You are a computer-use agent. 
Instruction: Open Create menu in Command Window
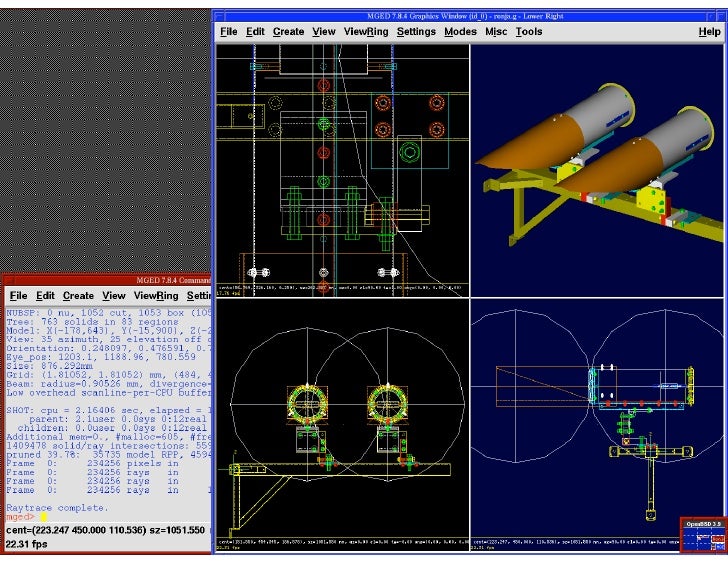(78, 296)
